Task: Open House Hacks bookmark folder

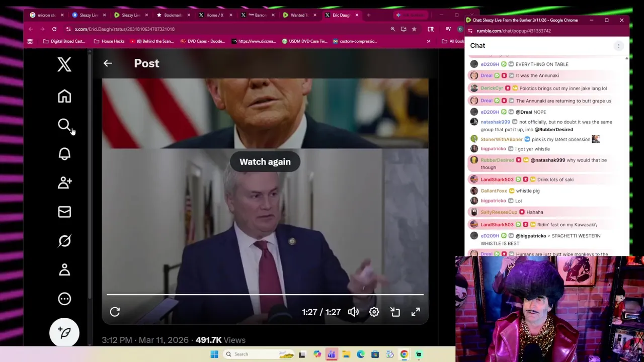Action: [109, 41]
